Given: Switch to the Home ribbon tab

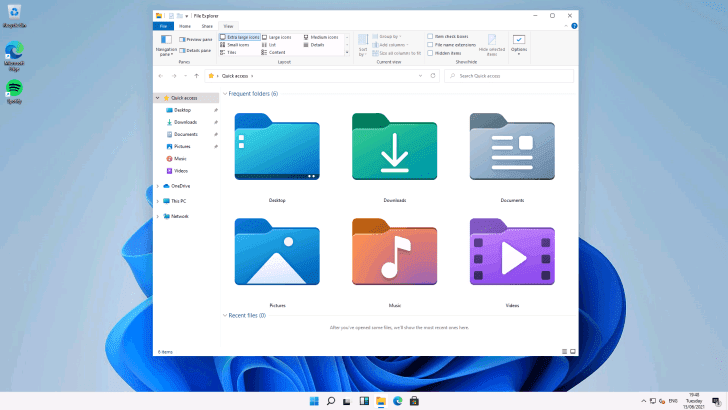Looking at the screenshot, I should 185,26.
